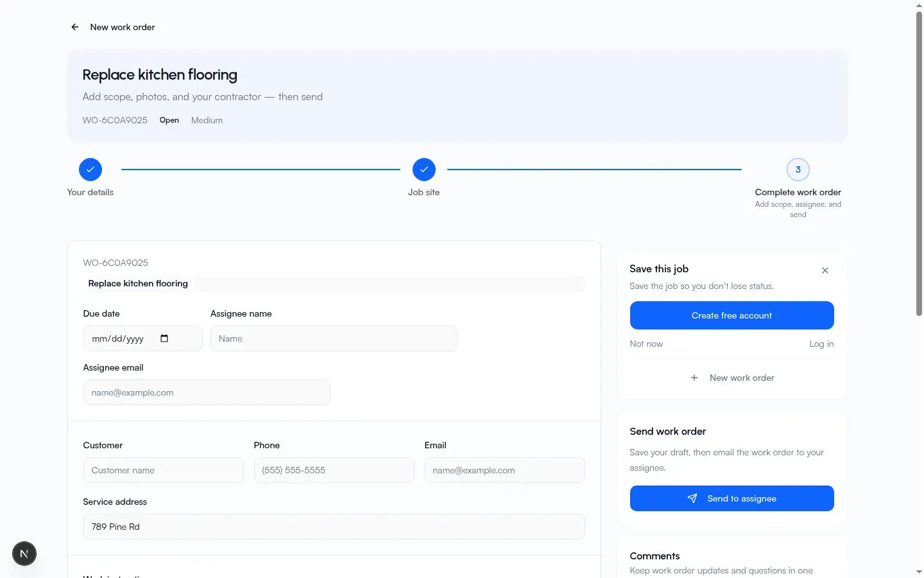Click the back arrow beside New work order

[75, 27]
